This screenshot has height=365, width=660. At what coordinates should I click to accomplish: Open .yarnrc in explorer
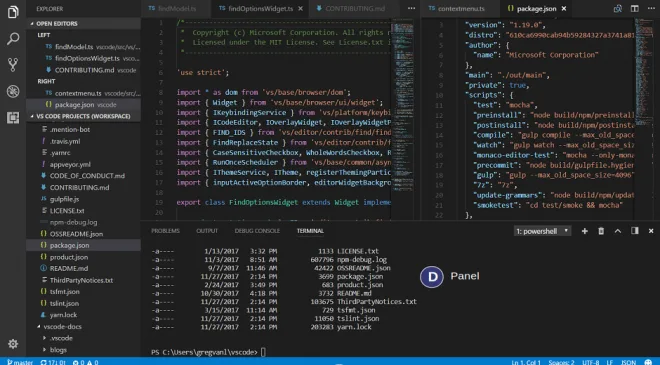83,153
